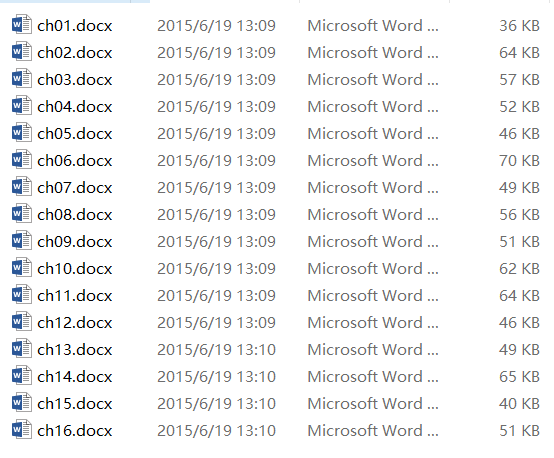This screenshot has height=458, width=554.
Task: Click the 70 KB size value
Action: click(x=519, y=161)
